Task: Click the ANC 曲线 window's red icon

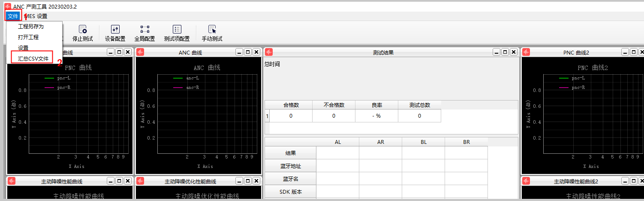Action: pyautogui.click(x=140, y=52)
